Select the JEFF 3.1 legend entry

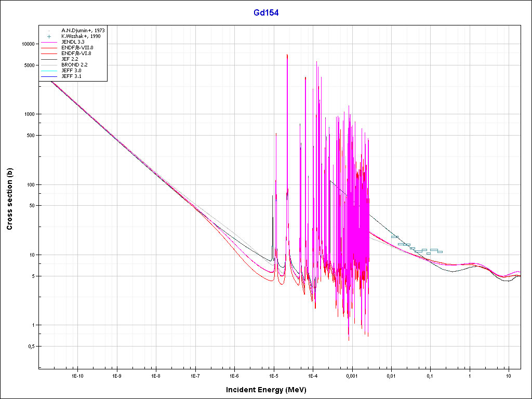[71, 76]
